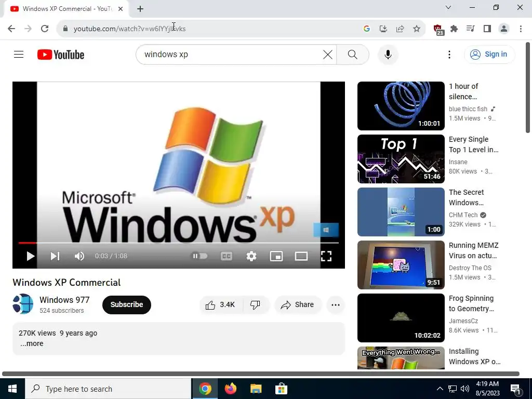Open Microsoft Store from the taskbar
The height and width of the screenshot is (399, 532).
coord(281,389)
